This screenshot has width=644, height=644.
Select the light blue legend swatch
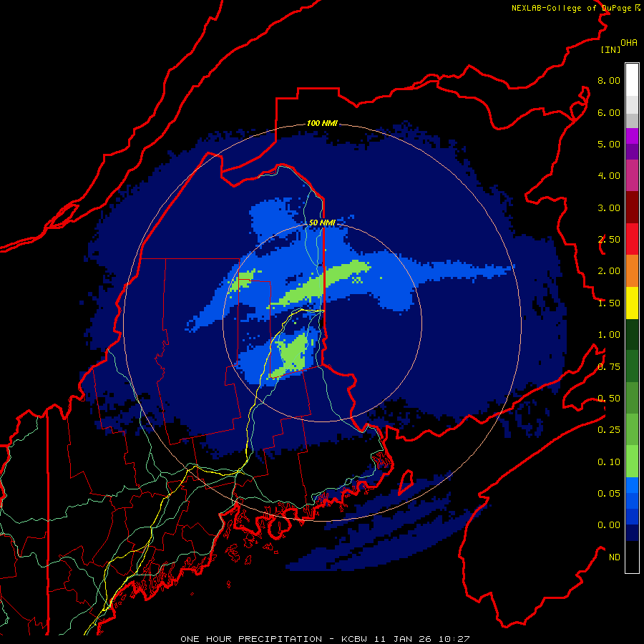(x=632, y=485)
